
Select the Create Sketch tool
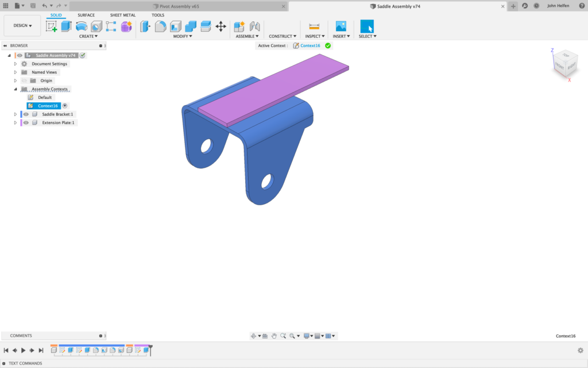tap(52, 25)
